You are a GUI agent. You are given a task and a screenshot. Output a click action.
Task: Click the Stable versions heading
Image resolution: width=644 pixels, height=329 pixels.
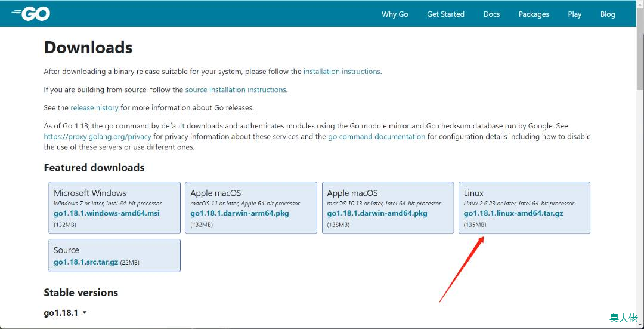(x=81, y=293)
